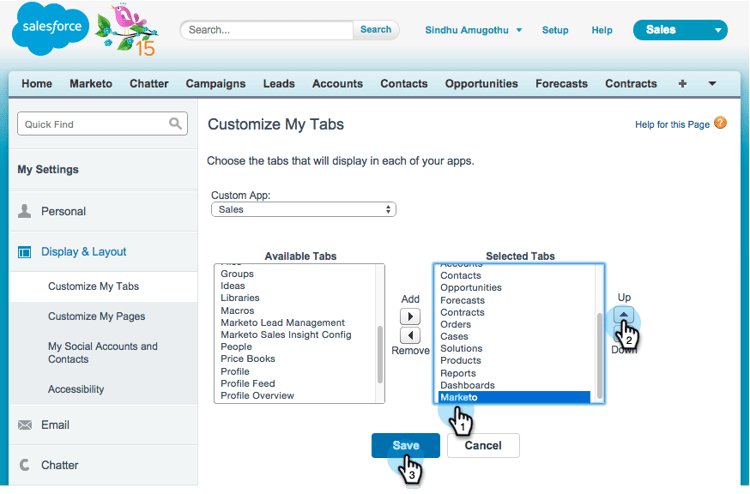This screenshot has width=750, height=494.
Task: Click the bird seasonal logo icon
Action: [x=126, y=29]
